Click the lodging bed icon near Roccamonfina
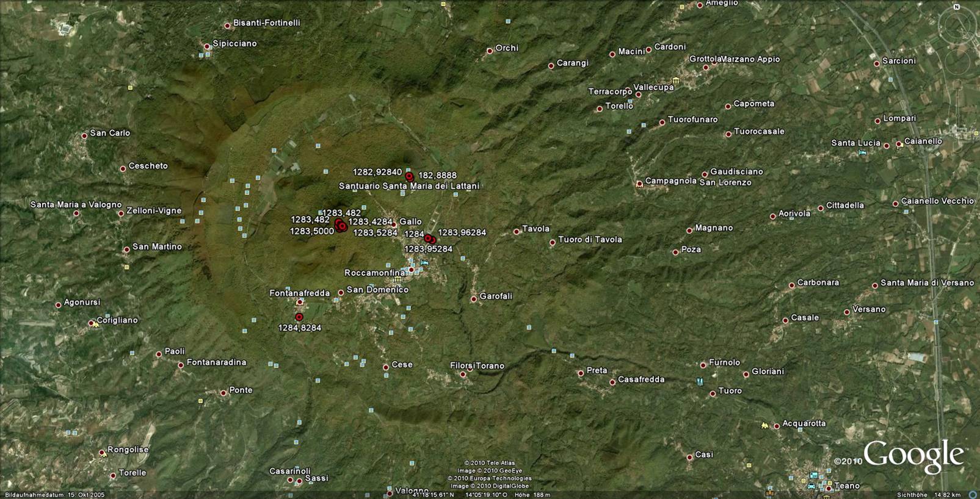The image size is (980, 499). [x=424, y=263]
